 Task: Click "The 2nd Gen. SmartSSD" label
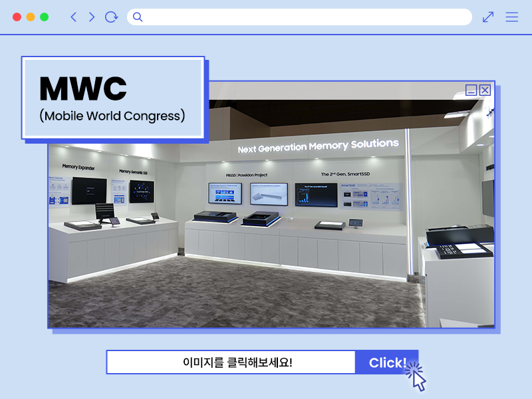(345, 174)
